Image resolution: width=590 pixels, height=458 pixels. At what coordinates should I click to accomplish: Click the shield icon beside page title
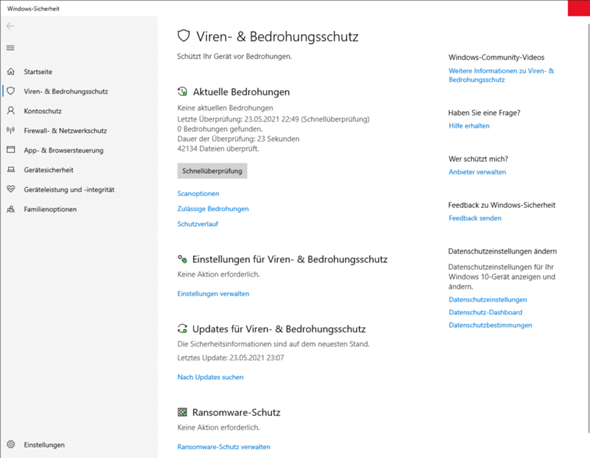pyautogui.click(x=184, y=36)
